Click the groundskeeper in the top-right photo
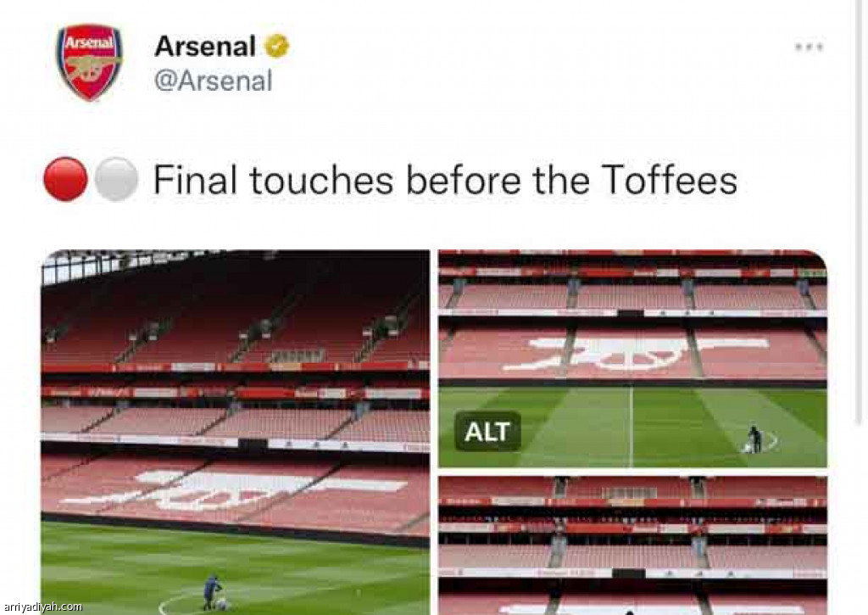This screenshot has width=868, height=615. click(x=754, y=439)
